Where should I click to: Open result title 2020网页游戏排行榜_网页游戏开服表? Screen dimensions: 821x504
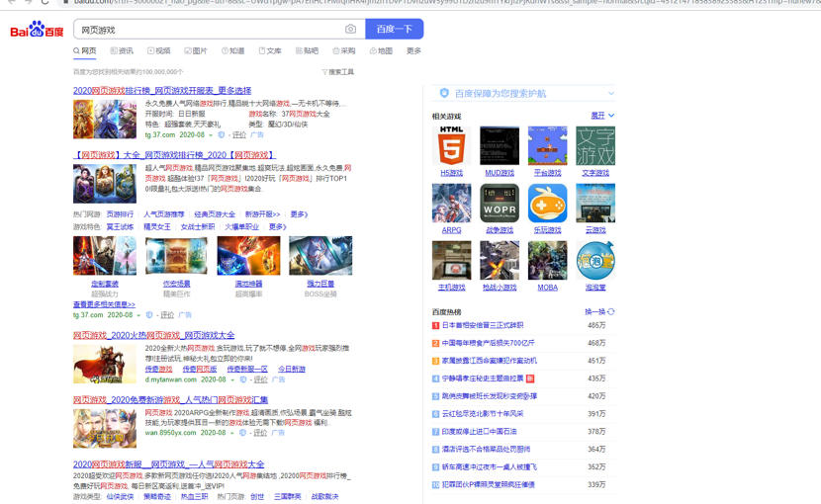click(162, 91)
